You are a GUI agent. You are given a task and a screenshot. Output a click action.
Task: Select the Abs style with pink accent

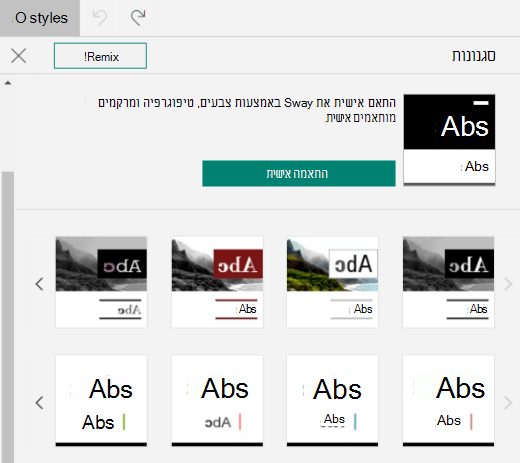pos(217,401)
